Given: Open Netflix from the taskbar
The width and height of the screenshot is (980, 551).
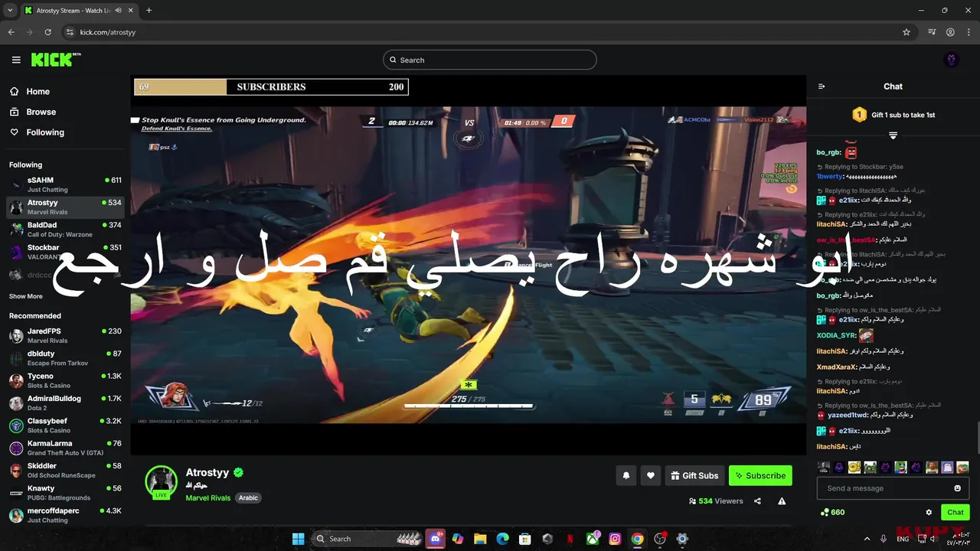Looking at the screenshot, I should click(570, 539).
